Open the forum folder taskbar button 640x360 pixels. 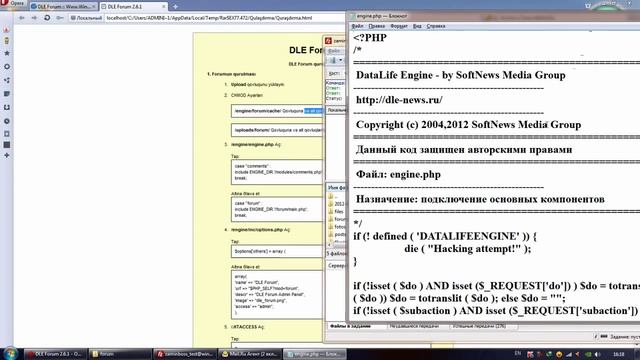coord(119,354)
